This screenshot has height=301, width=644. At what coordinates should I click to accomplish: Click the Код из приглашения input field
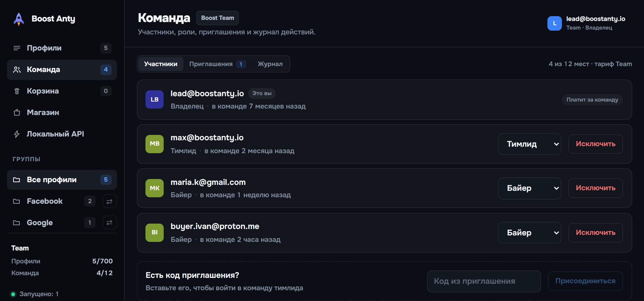pyautogui.click(x=484, y=281)
